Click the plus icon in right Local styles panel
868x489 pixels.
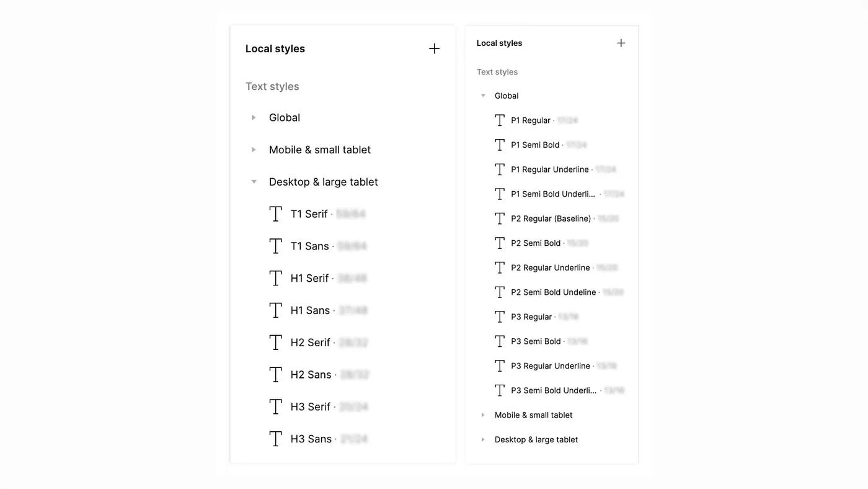tap(621, 43)
